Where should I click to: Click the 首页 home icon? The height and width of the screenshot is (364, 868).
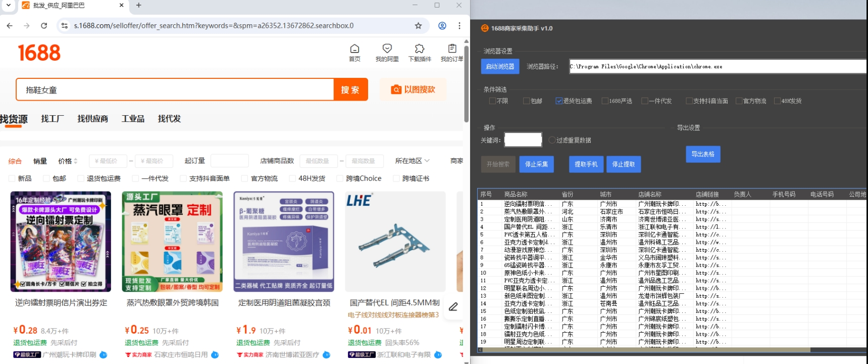pyautogui.click(x=354, y=49)
